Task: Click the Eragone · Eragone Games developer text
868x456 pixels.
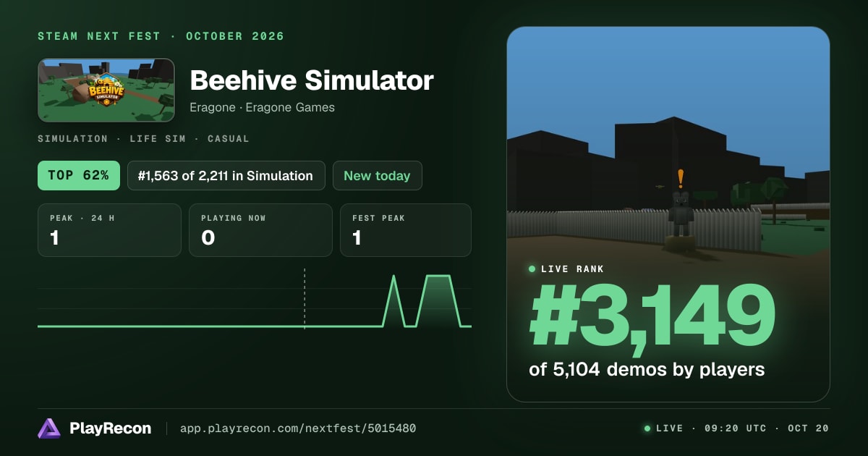Action: coord(262,107)
